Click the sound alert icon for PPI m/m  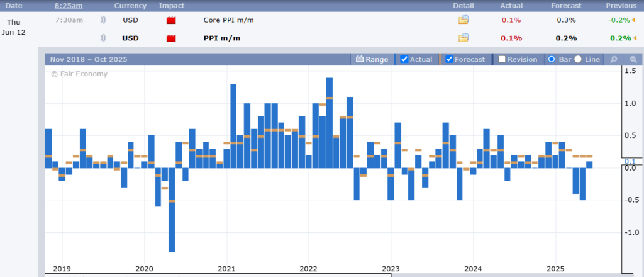(x=103, y=38)
